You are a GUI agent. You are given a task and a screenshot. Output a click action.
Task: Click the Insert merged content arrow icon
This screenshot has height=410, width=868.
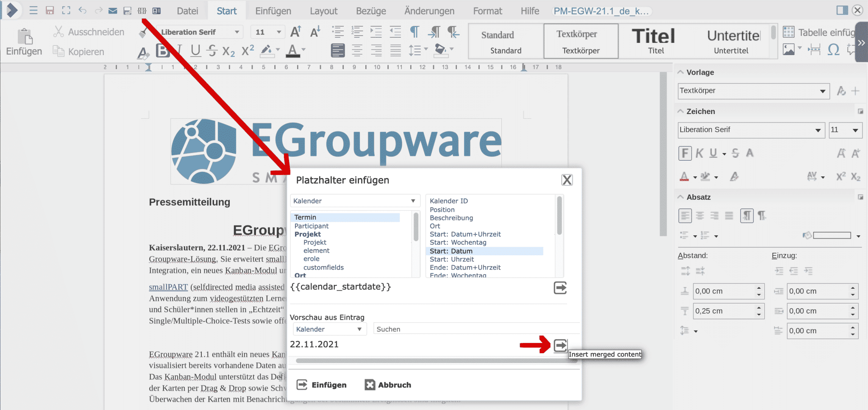click(x=560, y=345)
